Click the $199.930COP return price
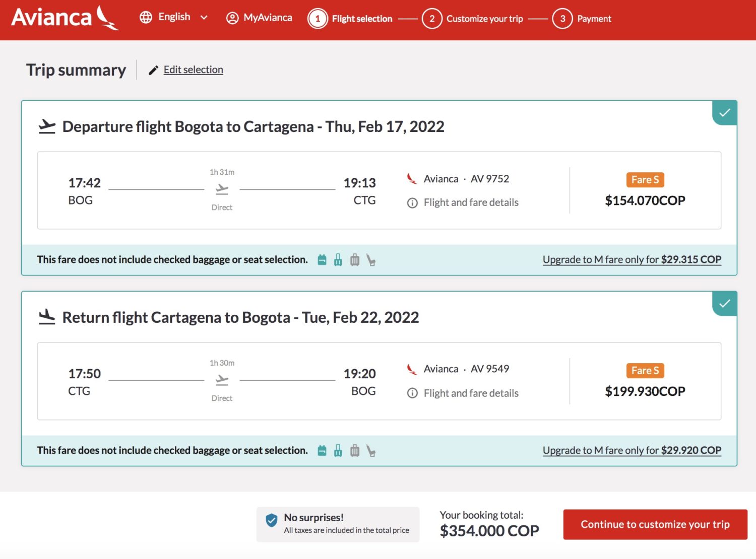The image size is (756, 559). click(645, 391)
